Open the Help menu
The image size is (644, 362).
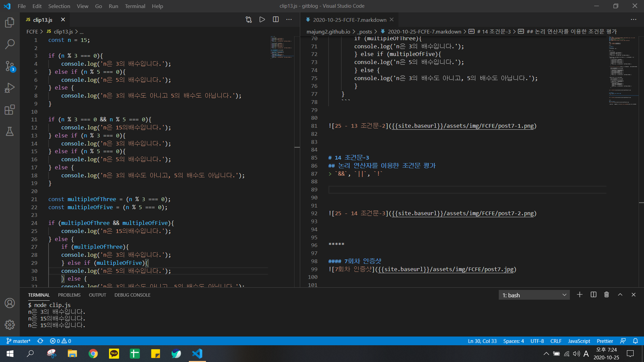pyautogui.click(x=157, y=6)
